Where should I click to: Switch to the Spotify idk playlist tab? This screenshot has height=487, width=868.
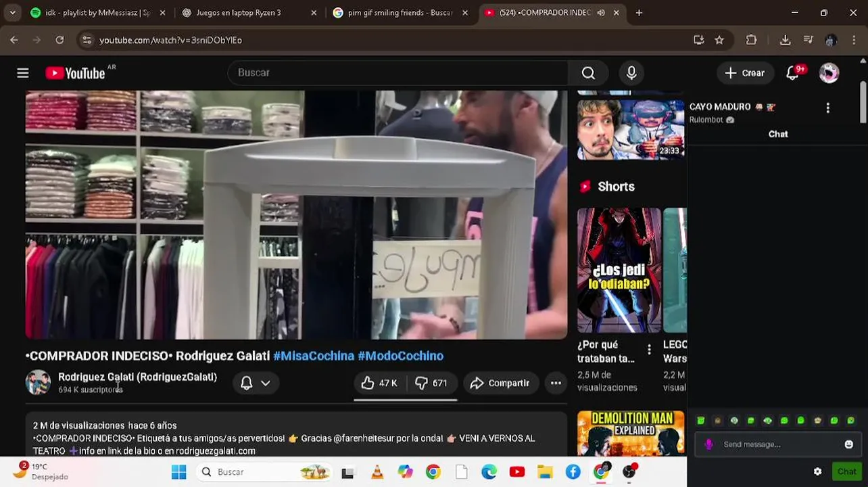97,13
